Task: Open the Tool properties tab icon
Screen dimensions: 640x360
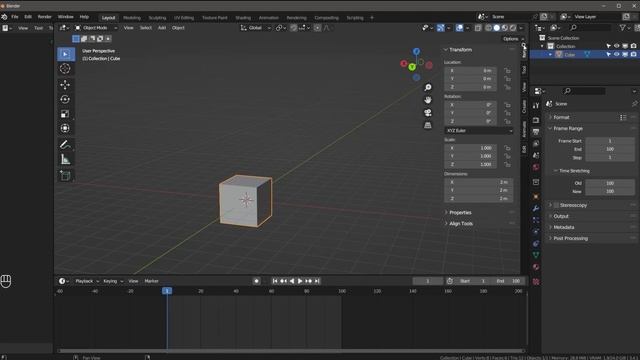Action: tap(536, 106)
